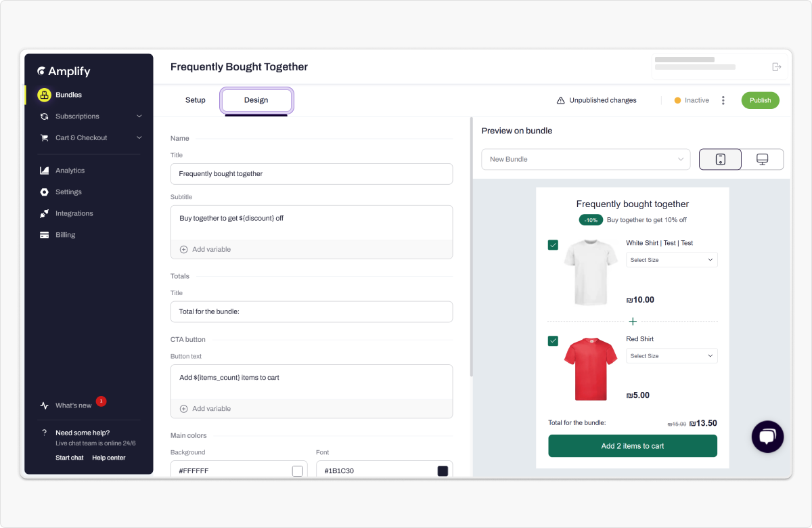Image resolution: width=812 pixels, height=528 pixels.
Task: Click the logout icon at top right
Action: coord(776,67)
